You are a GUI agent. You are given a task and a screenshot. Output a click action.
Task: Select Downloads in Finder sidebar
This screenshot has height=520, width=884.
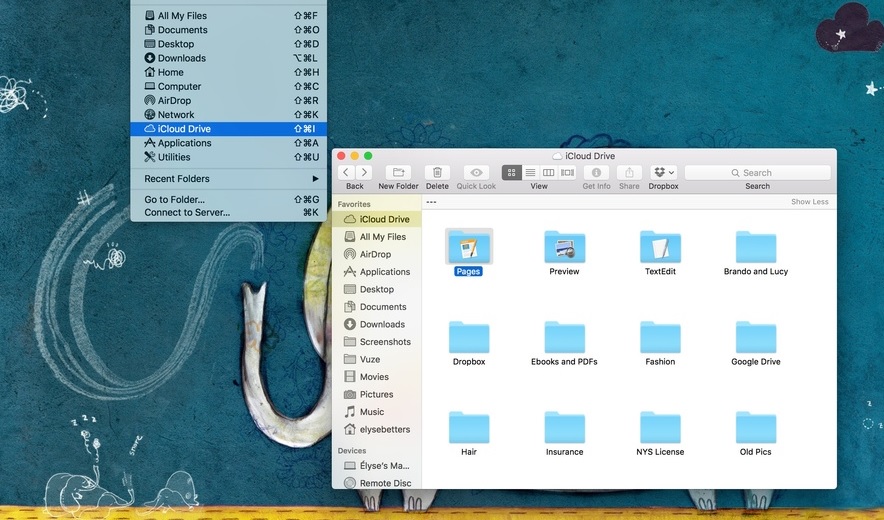click(377, 324)
